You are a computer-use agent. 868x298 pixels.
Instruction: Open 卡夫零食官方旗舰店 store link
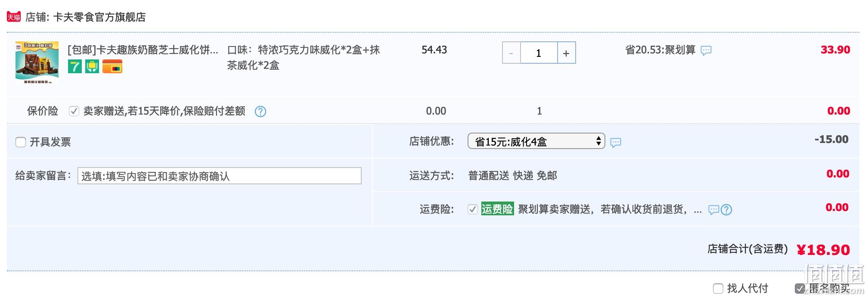point(99,17)
